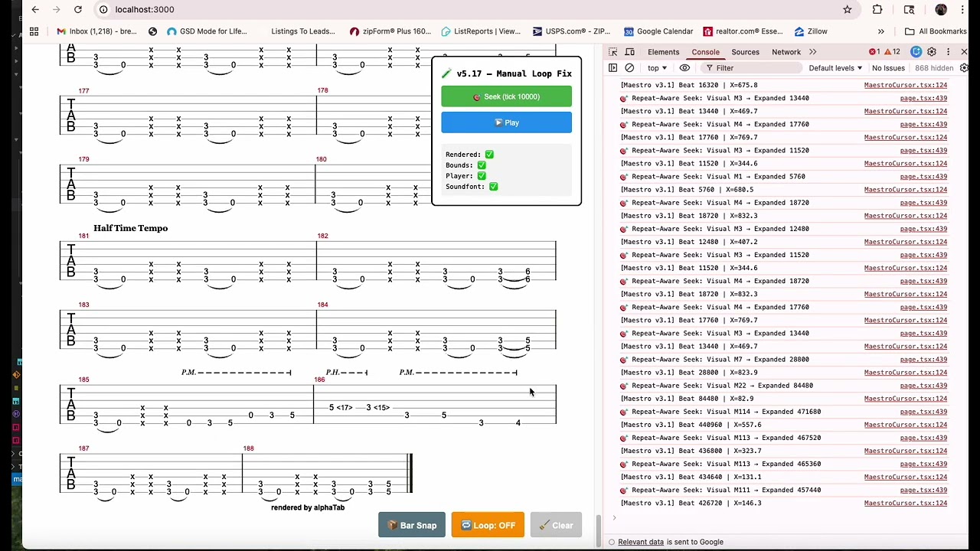
Task: Click the '868 hidden' messages label
Action: (934, 68)
